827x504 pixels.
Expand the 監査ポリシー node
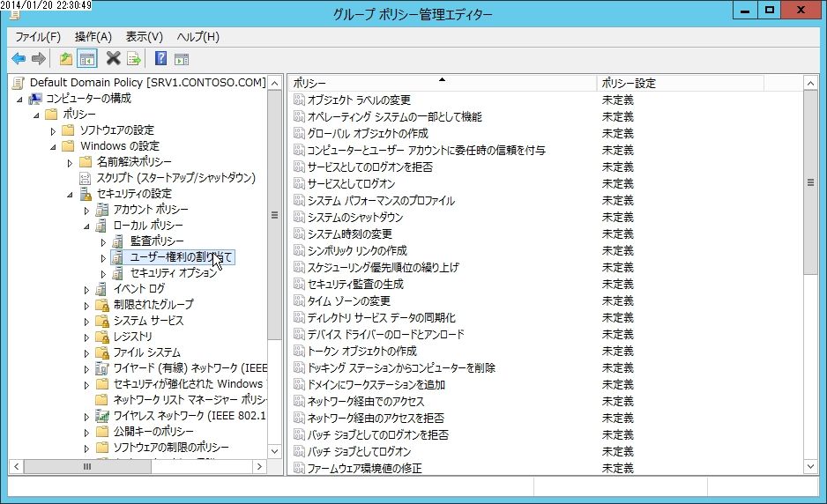click(103, 242)
